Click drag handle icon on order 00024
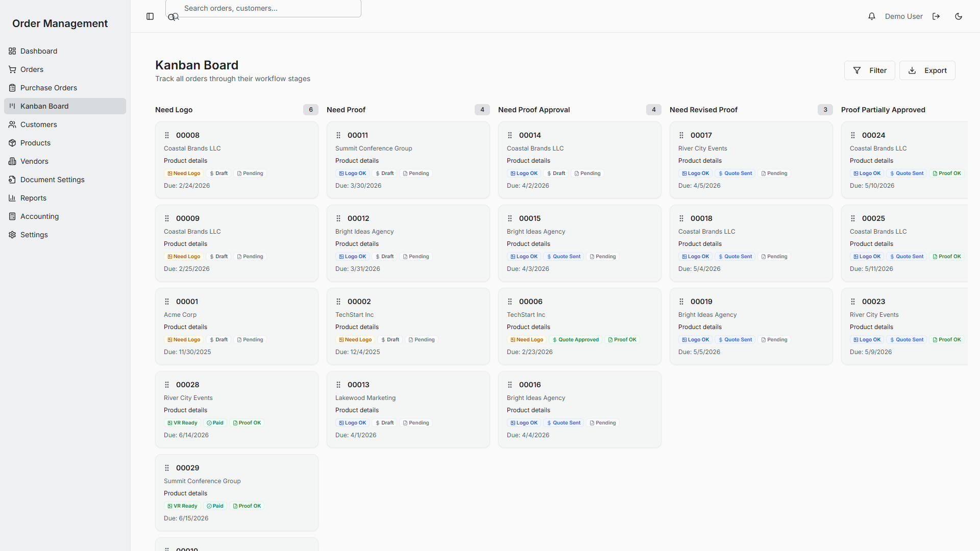 pos(853,135)
